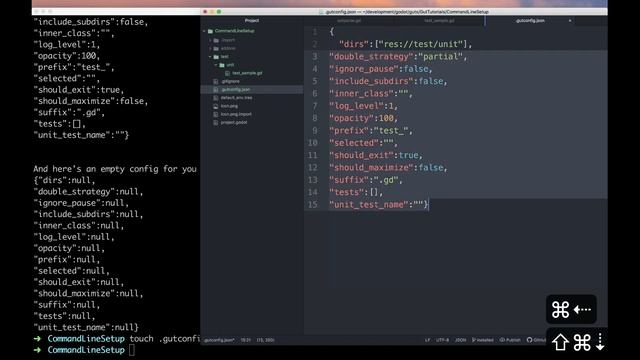The width and height of the screenshot is (640, 360).
Task: Expand the addons folder arrow
Action: (210, 49)
